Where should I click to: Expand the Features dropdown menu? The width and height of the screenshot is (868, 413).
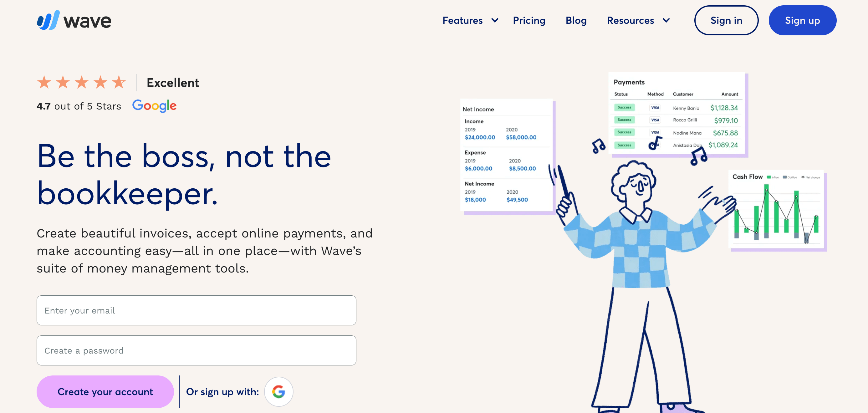click(x=469, y=20)
